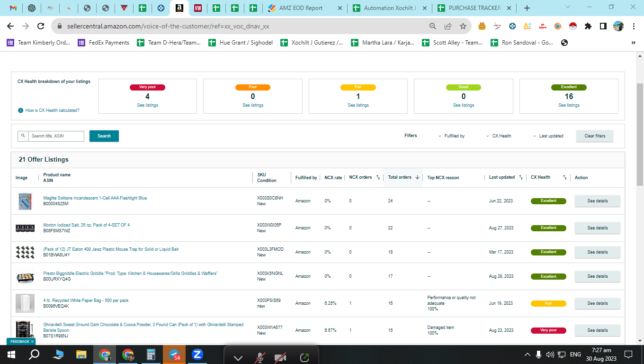See details for Morton Iodized Salt listing

[597, 228]
